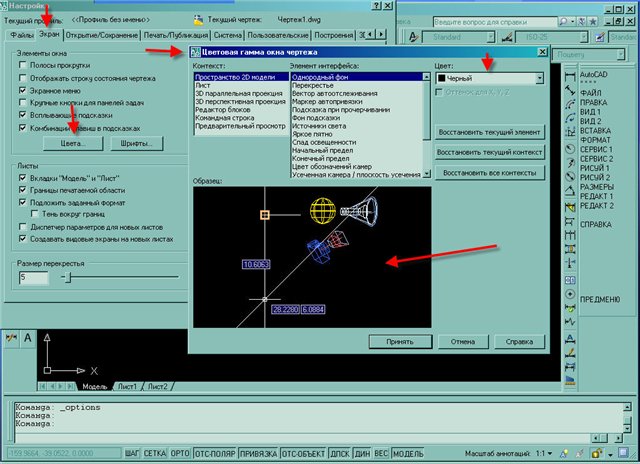Viewport: 640px width, 464px height.
Task: Click the 'Цвета...' button
Action: click(73, 144)
